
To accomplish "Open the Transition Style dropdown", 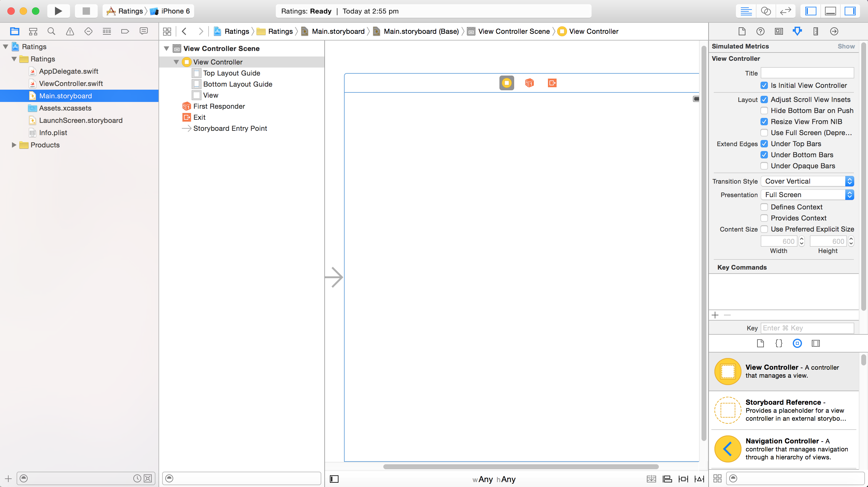I will point(807,181).
